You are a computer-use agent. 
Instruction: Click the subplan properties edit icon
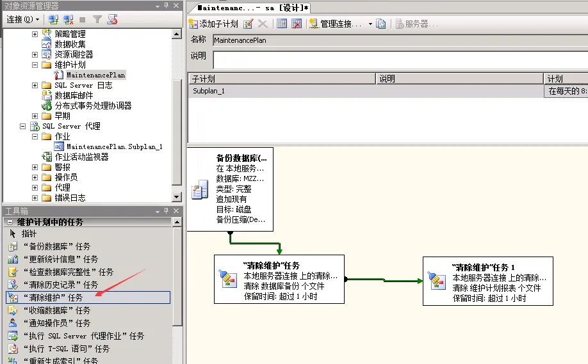coord(248,24)
